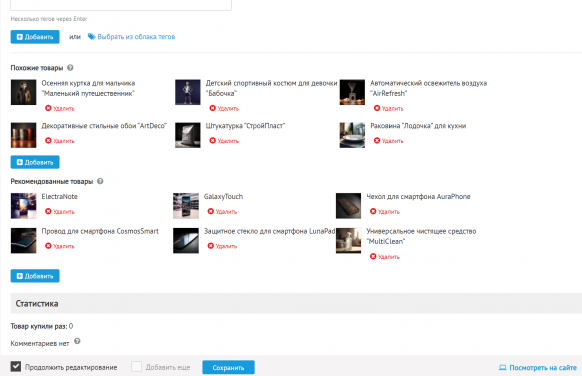582x376 pixels.
Task: Click Добавить button under Похожие товары
Action: pos(35,162)
